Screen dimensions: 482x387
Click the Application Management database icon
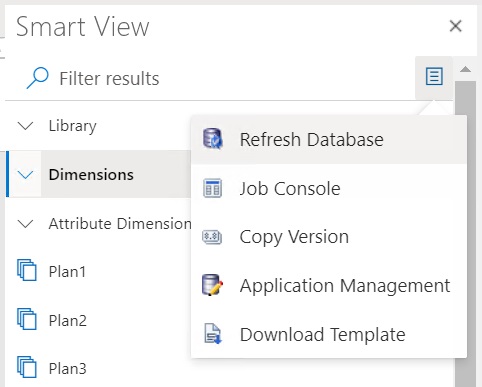213,285
